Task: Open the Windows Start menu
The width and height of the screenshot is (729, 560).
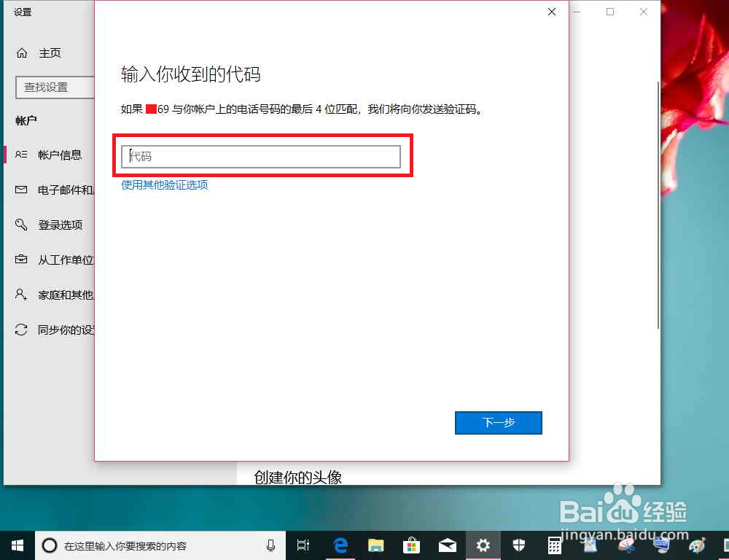Action: pos(17,545)
